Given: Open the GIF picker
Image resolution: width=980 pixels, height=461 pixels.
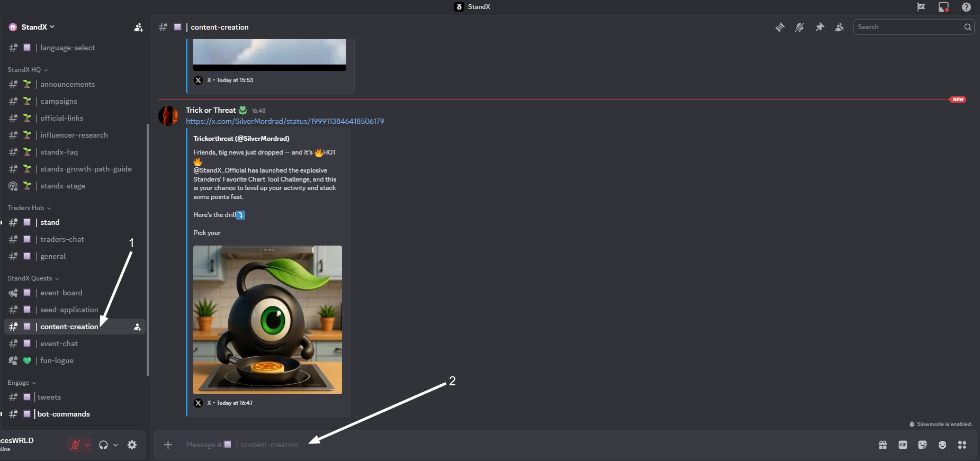Looking at the screenshot, I should tap(903, 445).
